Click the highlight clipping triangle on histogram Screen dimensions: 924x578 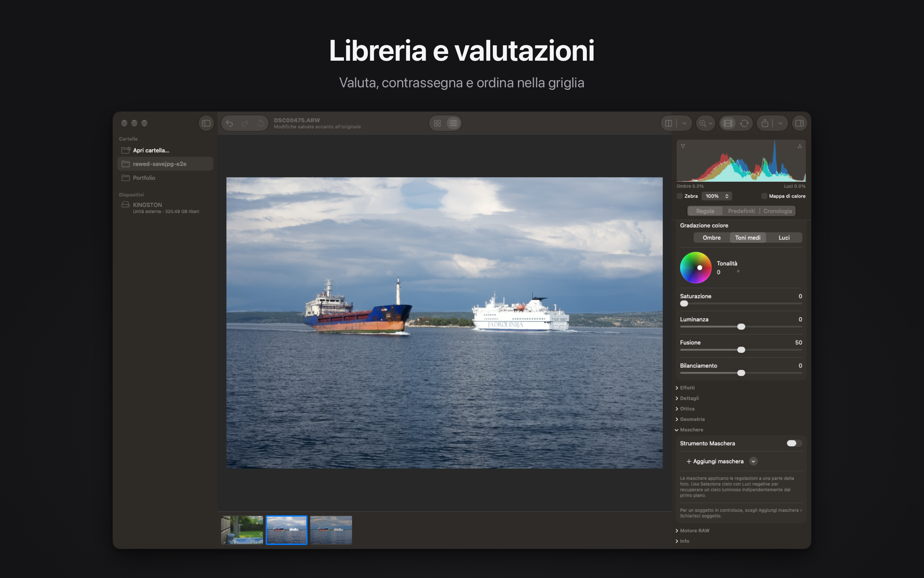(x=800, y=146)
